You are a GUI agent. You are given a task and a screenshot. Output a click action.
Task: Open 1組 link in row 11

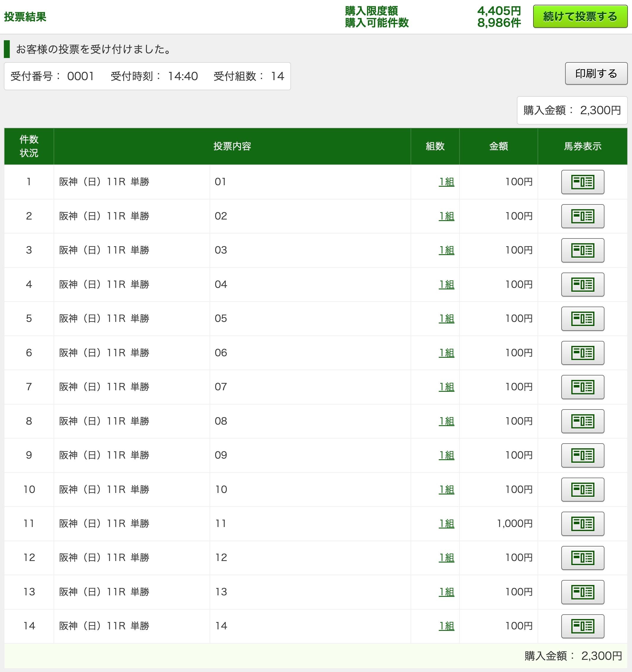coord(446,523)
